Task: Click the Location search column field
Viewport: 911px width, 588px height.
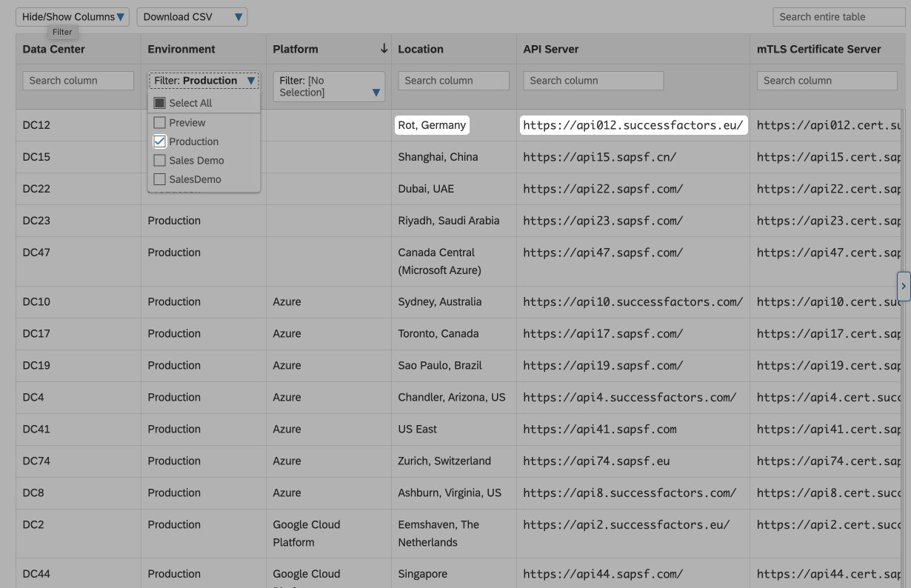Action: pos(453,81)
